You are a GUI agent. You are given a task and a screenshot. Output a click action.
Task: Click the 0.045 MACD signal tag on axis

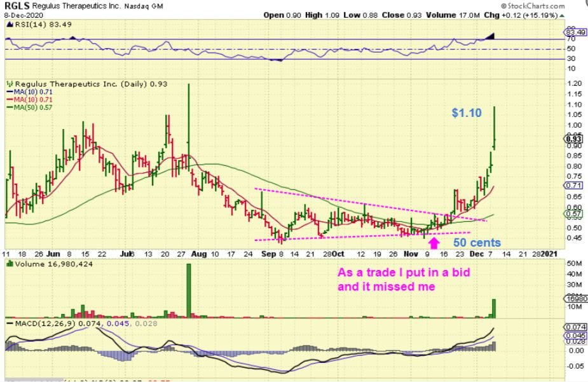point(576,336)
